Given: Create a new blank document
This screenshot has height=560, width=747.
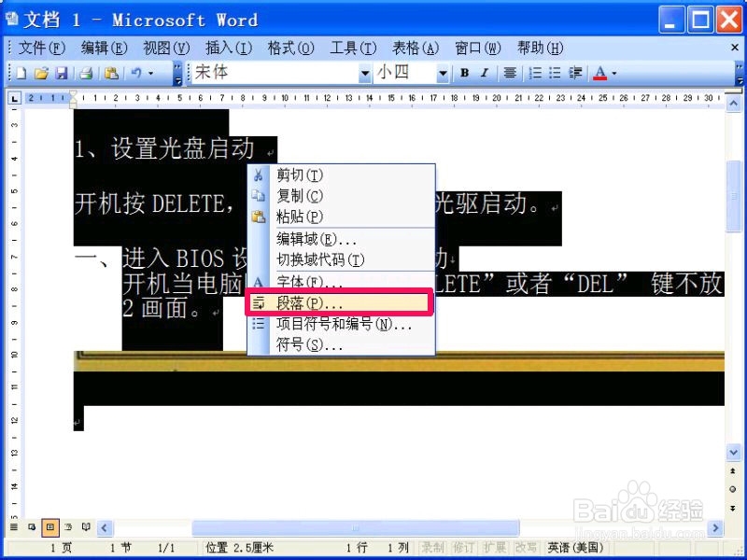Looking at the screenshot, I should pyautogui.click(x=21, y=74).
